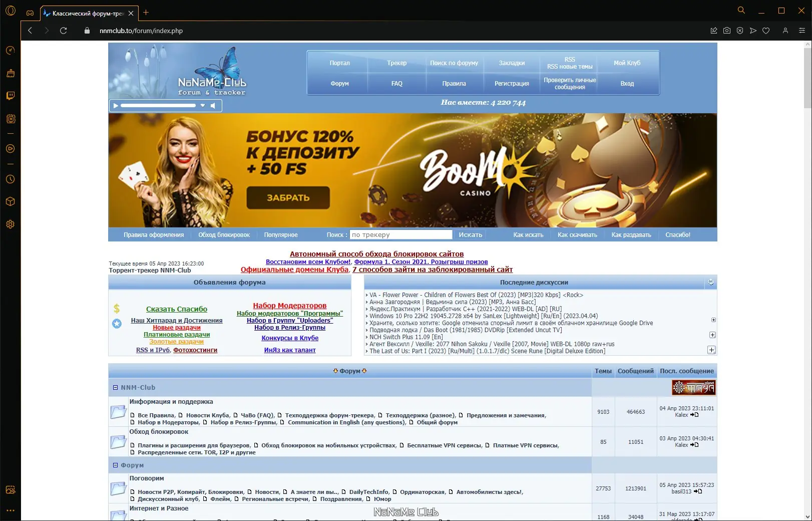Open GX Cleaner broom in the sidebar
This screenshot has height=521, width=812.
point(11,73)
